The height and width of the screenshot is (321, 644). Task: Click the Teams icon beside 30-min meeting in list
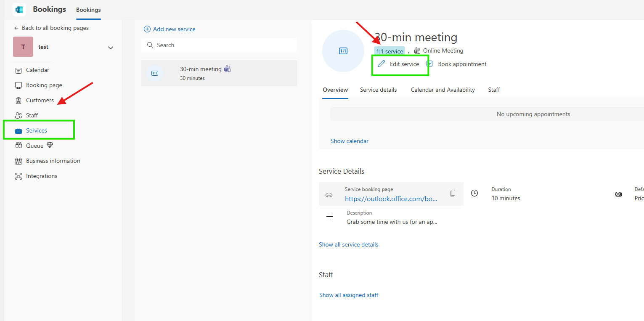[x=228, y=69]
